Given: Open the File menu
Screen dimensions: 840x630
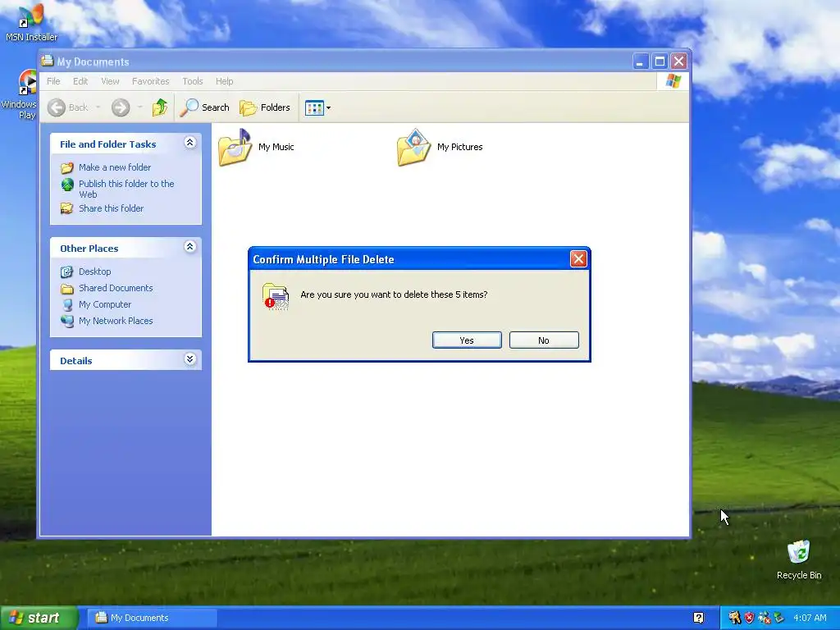Looking at the screenshot, I should click(x=53, y=81).
